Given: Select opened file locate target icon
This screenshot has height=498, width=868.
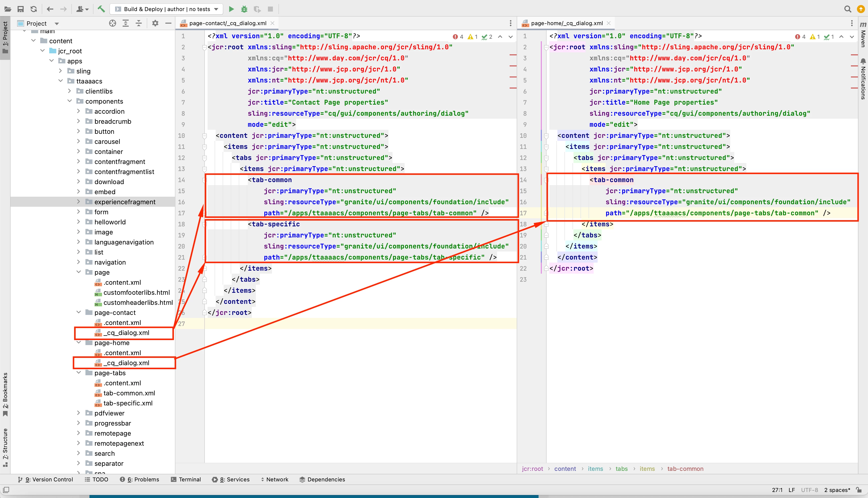Looking at the screenshot, I should 112,23.
